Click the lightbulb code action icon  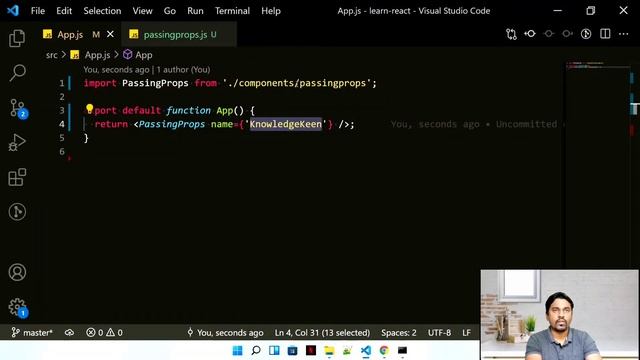pyautogui.click(x=89, y=109)
